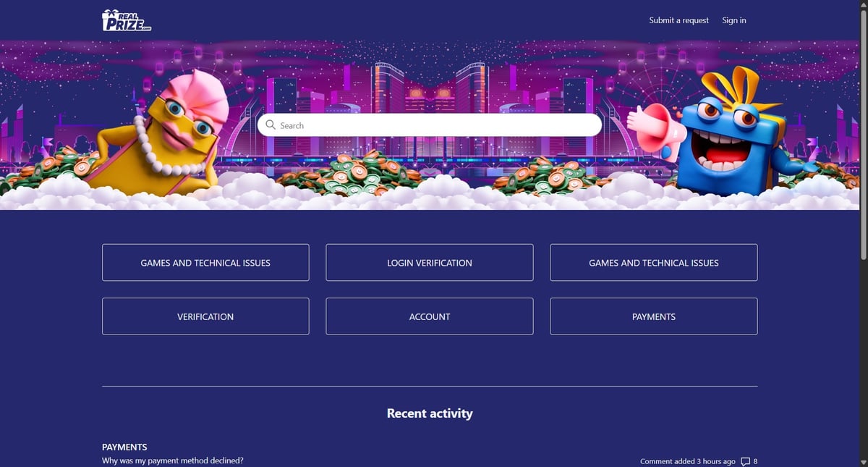868x467 pixels.
Task: Open GAMES AND TECHNICAL ISSUES above VERIFICATION
Action: (205, 263)
